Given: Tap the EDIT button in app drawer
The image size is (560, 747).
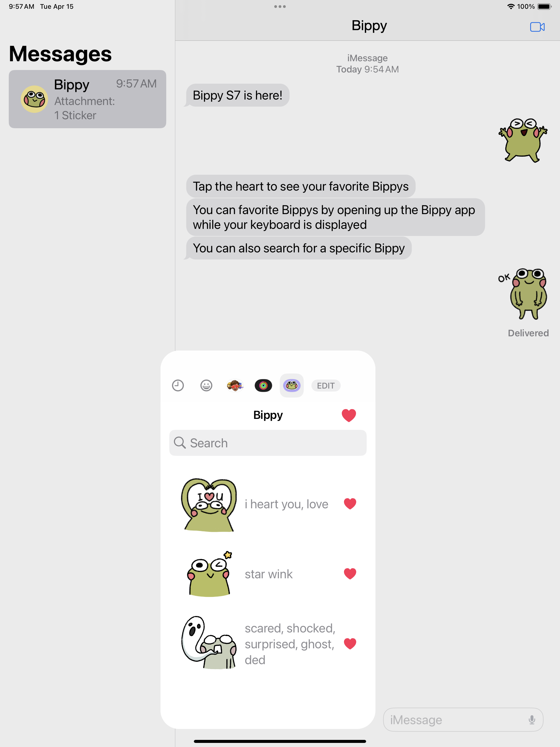Looking at the screenshot, I should pos(326,386).
